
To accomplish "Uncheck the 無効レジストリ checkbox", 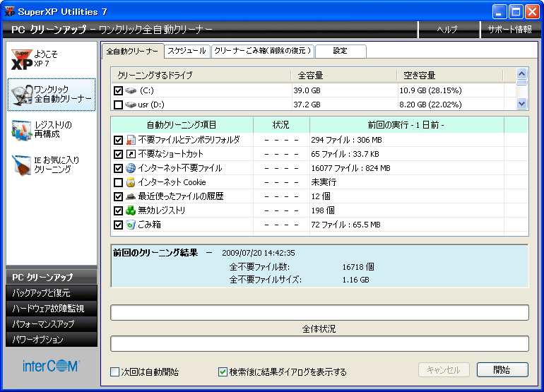I will click(118, 210).
